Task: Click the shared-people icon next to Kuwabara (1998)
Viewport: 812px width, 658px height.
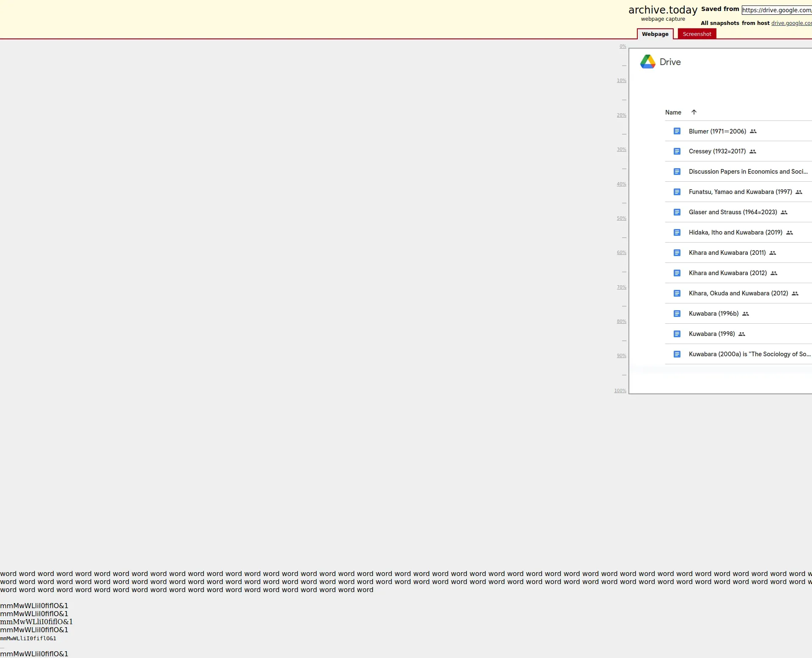Action: point(741,334)
